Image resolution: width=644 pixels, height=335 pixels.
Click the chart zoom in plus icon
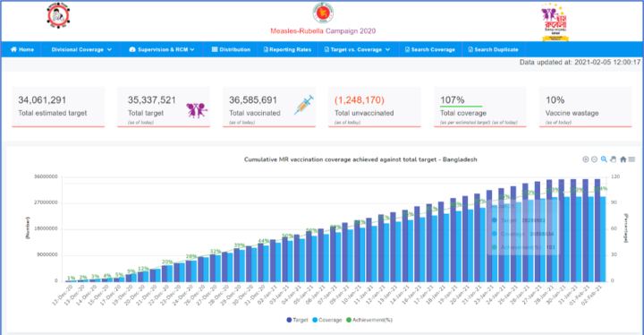[586, 159]
